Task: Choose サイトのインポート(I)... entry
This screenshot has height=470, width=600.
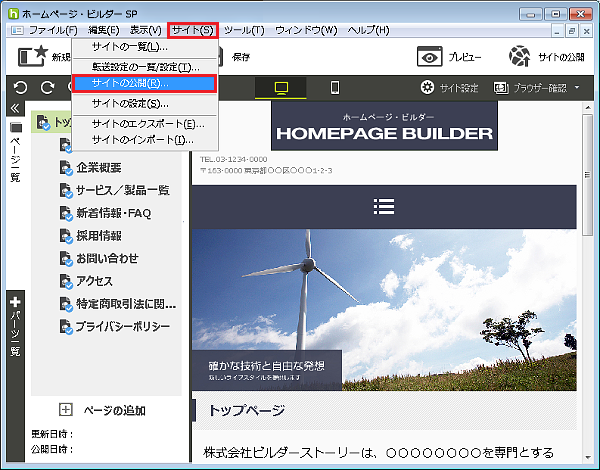Action: 145,140
